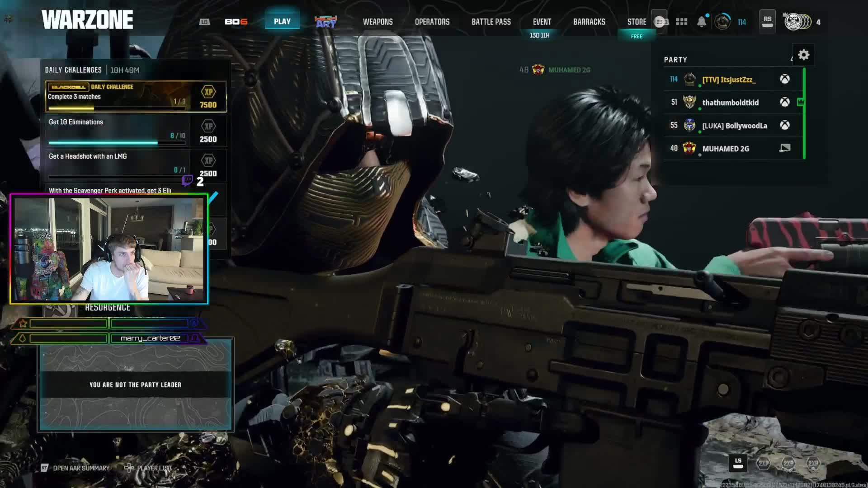Click the LS stick prompt icon

738,463
